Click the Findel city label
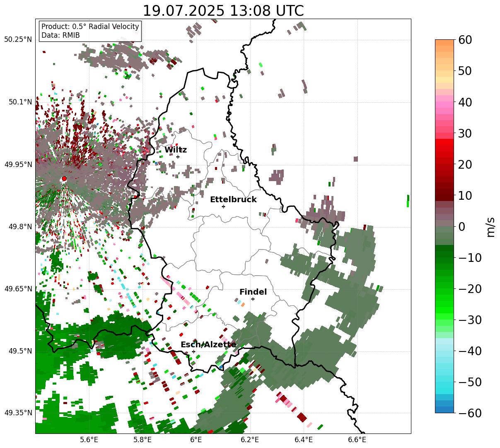Image resolution: width=500 pixels, height=448 pixels. tap(253, 292)
